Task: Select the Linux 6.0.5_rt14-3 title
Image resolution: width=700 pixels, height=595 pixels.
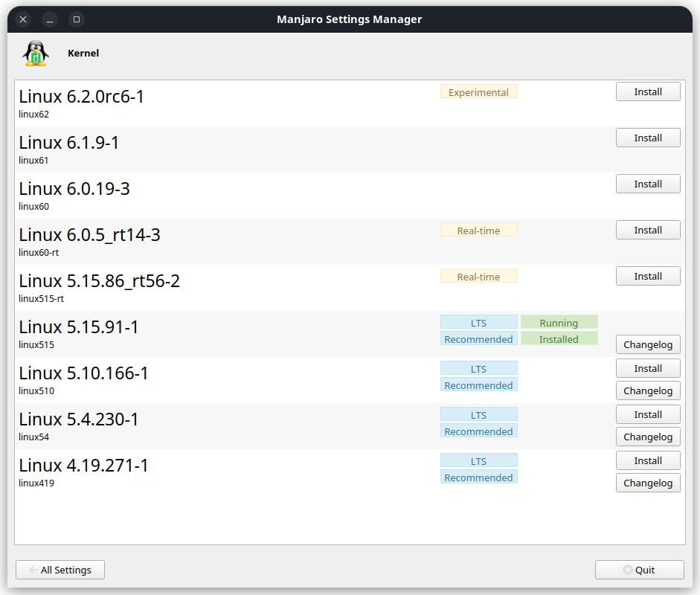Action: pos(89,235)
